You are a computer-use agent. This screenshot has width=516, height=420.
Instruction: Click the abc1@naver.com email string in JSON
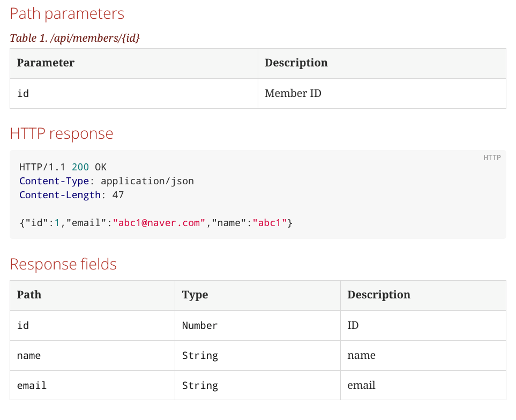click(x=159, y=223)
